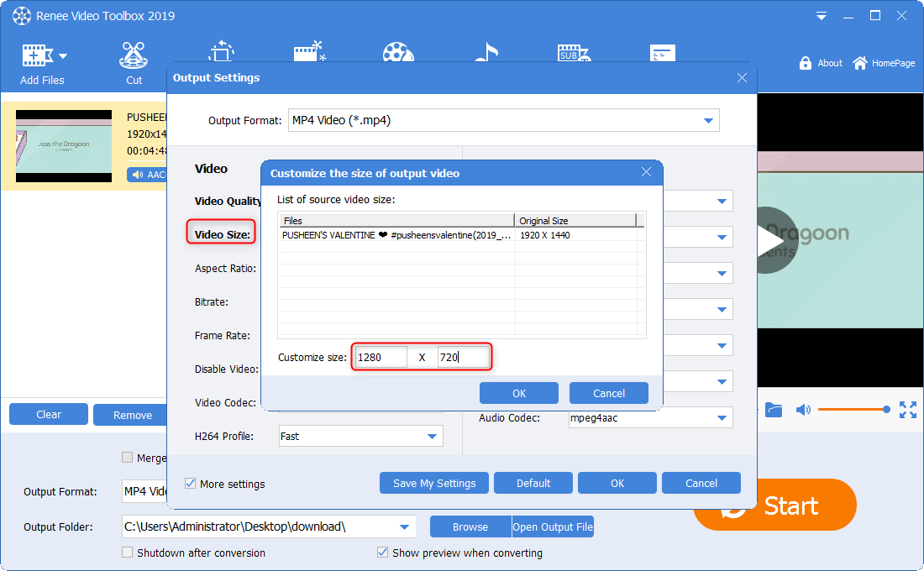Enter fullscreen preview mode
This screenshot has width=924, height=571.
[x=908, y=410]
